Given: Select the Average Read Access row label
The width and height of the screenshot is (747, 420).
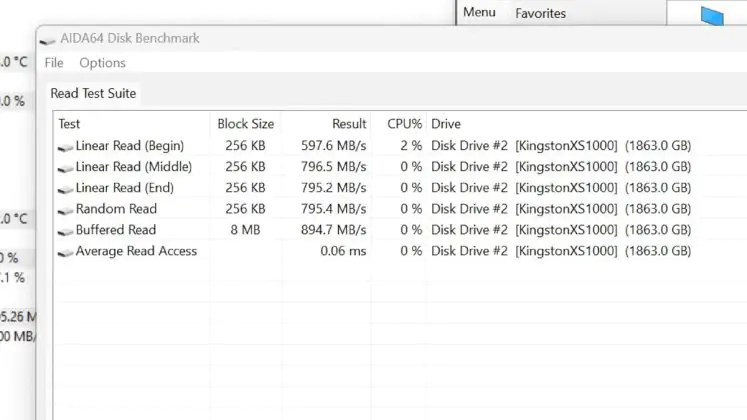Looking at the screenshot, I should point(136,251).
